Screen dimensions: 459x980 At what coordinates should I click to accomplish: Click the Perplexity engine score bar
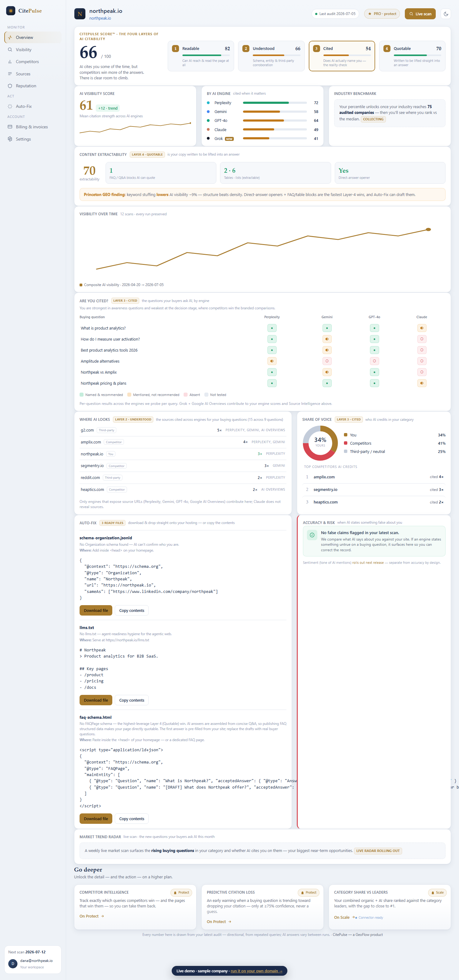point(275,103)
